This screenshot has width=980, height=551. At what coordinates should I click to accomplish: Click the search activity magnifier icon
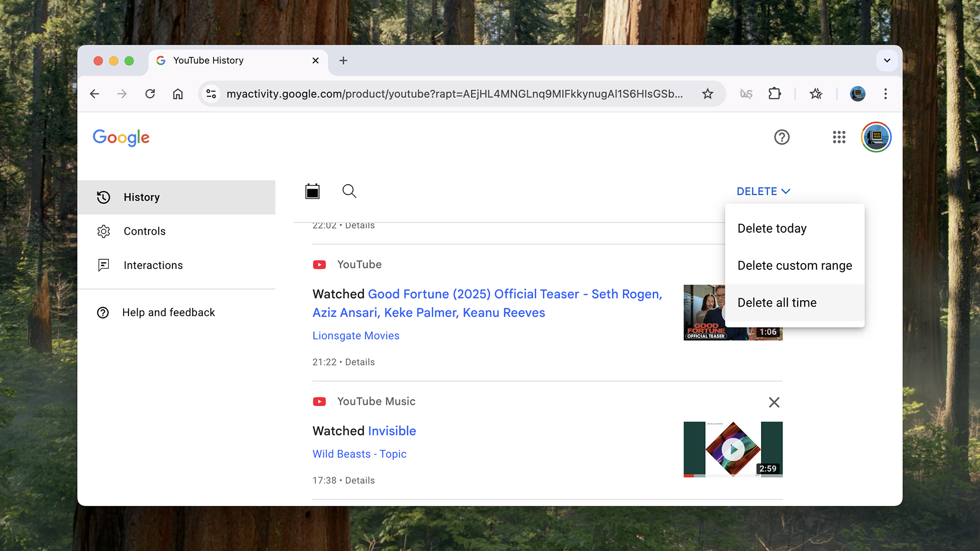tap(349, 191)
